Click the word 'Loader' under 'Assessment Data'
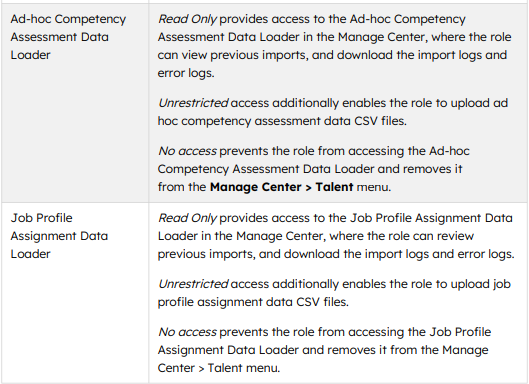 tap(30, 55)
